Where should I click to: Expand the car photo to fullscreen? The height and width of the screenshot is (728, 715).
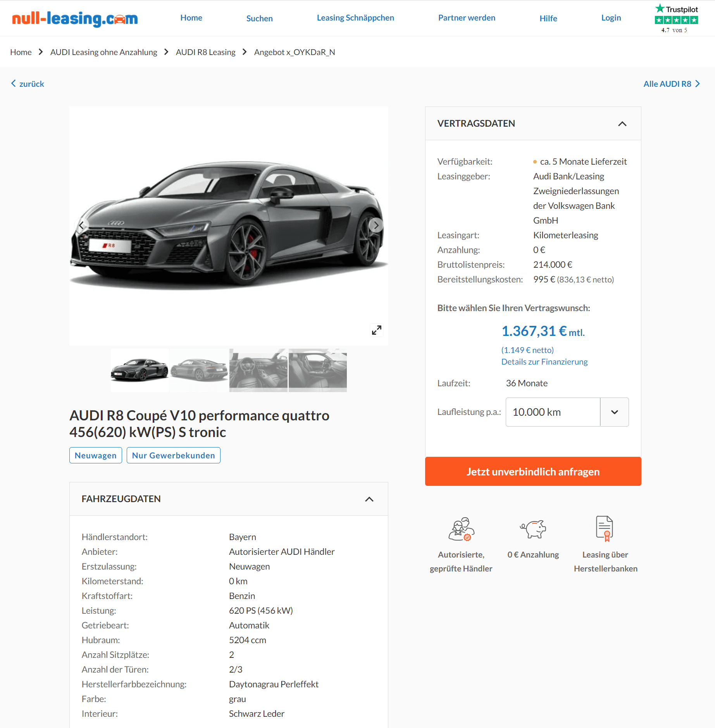tap(376, 330)
